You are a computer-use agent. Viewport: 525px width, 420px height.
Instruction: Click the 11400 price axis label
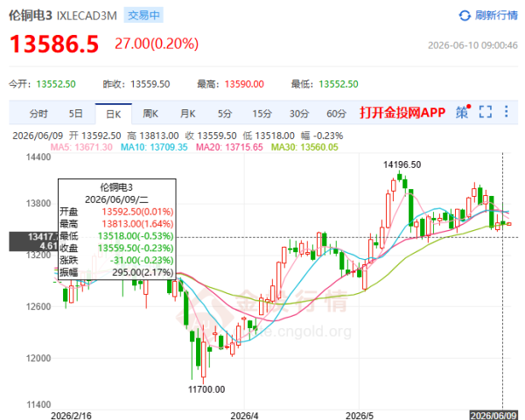38,404
